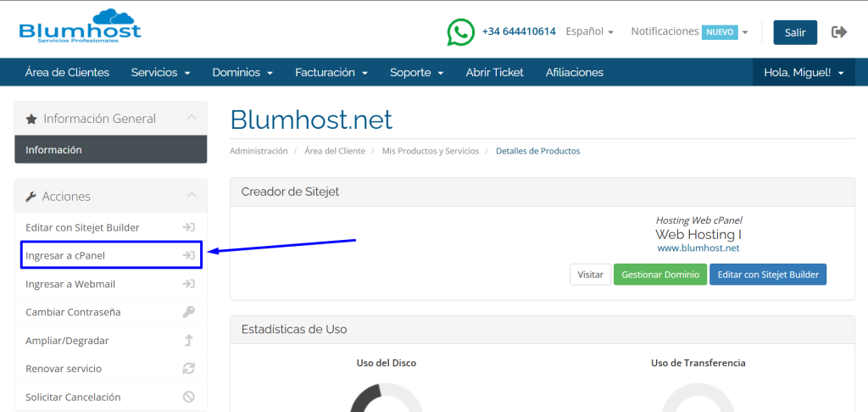The image size is (868, 412).
Task: Collapse the Información General panel chevron
Action: pyautogui.click(x=192, y=117)
